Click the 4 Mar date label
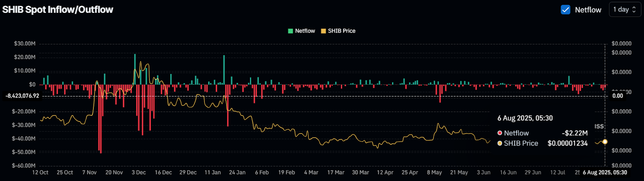The height and width of the screenshot is (181, 644). [311, 172]
